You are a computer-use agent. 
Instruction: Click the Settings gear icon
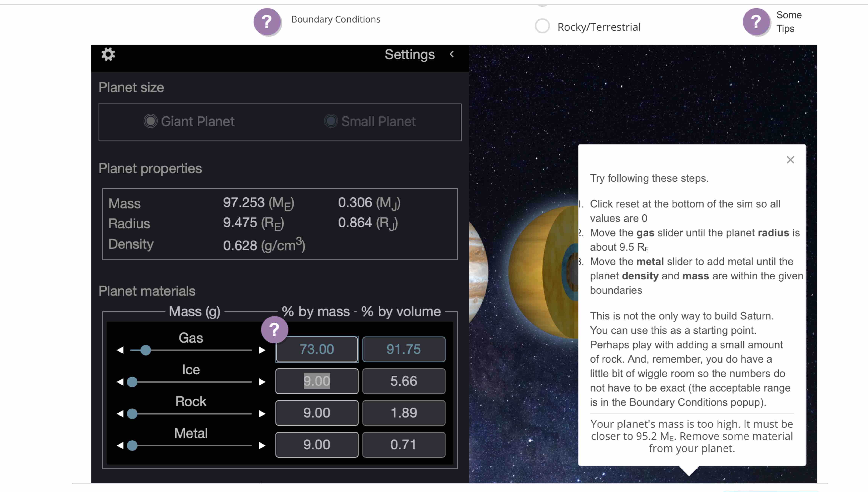108,54
